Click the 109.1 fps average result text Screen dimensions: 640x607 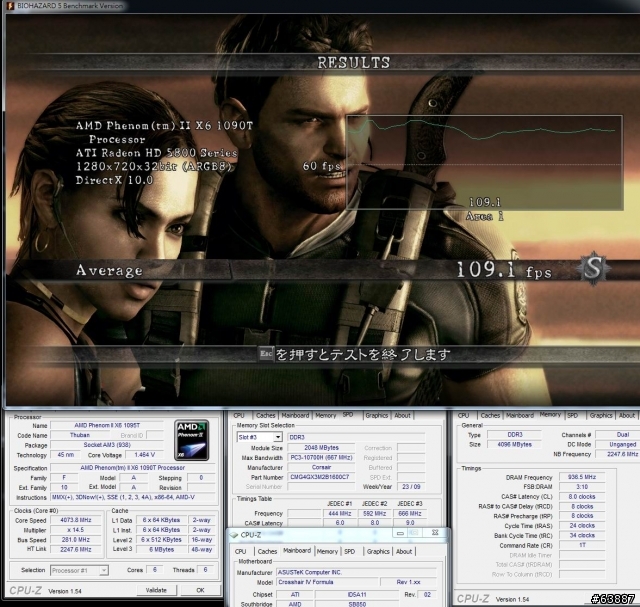[x=504, y=270]
